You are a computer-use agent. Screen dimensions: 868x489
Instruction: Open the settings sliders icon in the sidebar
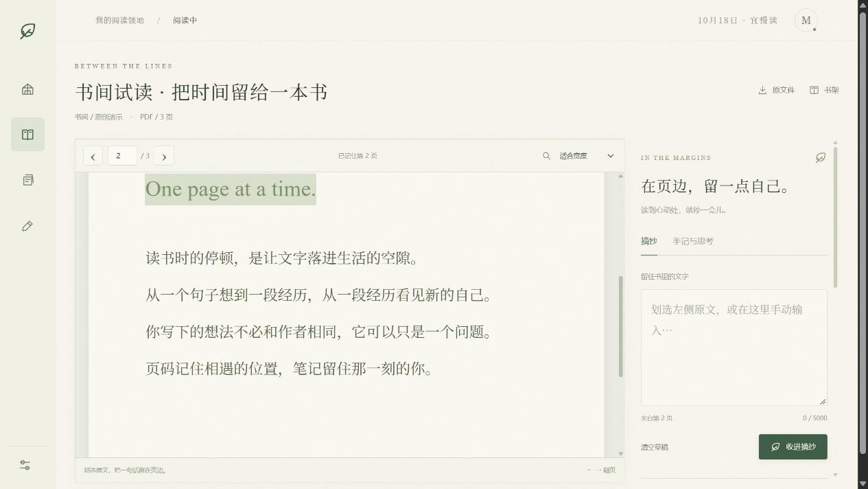tap(25, 465)
